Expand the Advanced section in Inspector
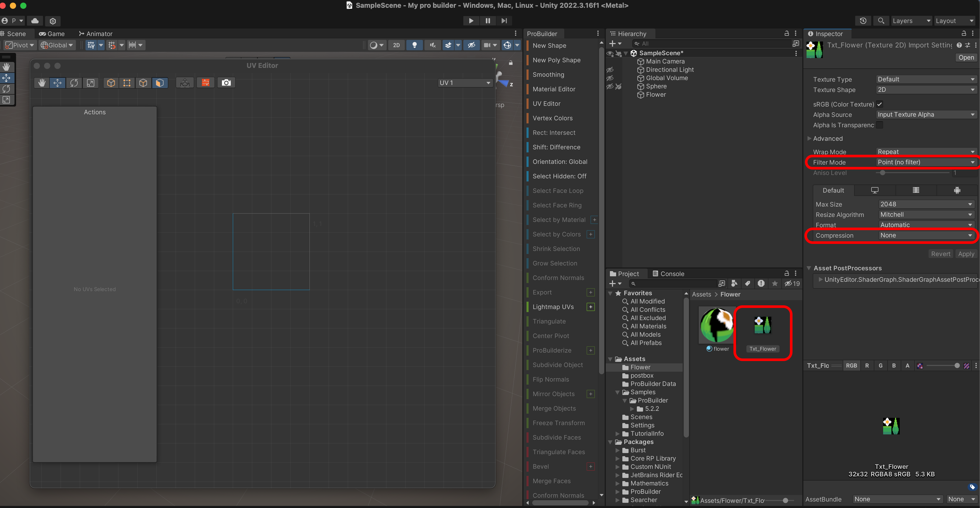Screen dimensions: 980x508 click(827, 139)
